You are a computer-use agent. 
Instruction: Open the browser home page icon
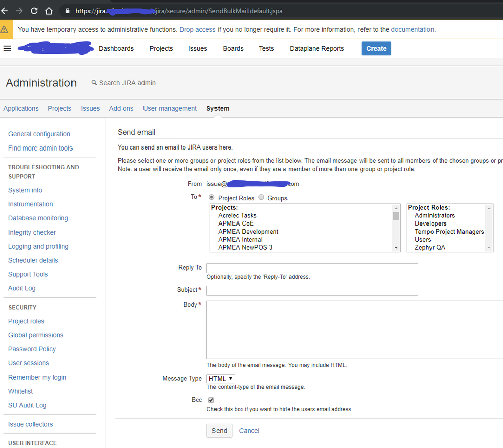point(49,11)
